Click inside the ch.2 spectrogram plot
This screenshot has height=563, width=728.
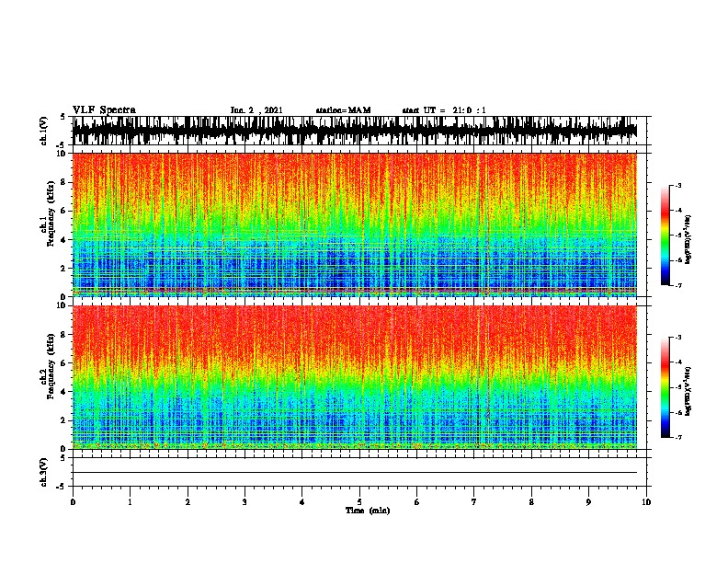(x=355, y=377)
